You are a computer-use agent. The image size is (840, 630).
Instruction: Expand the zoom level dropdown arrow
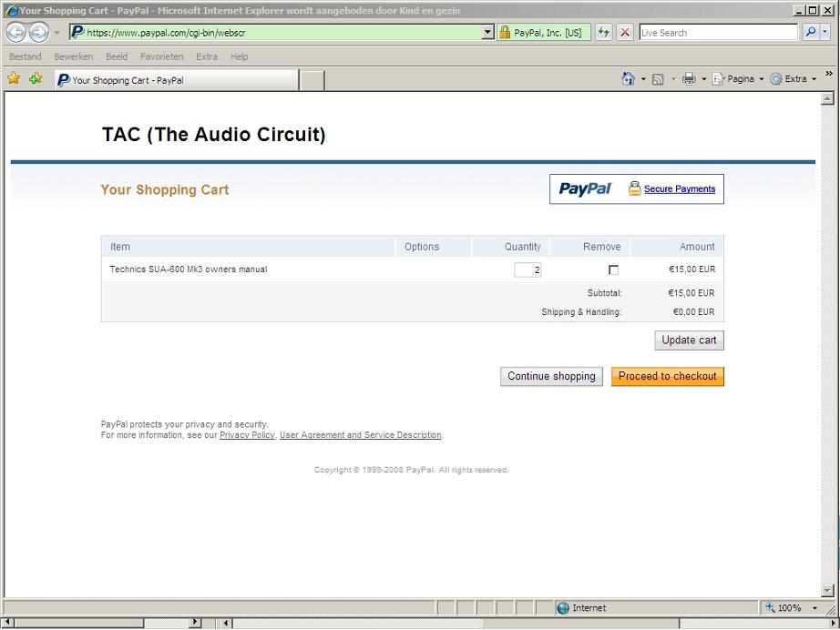(x=814, y=608)
